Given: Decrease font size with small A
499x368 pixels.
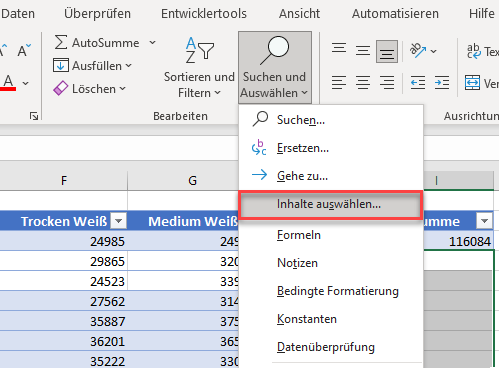Looking at the screenshot, I should [24, 50].
